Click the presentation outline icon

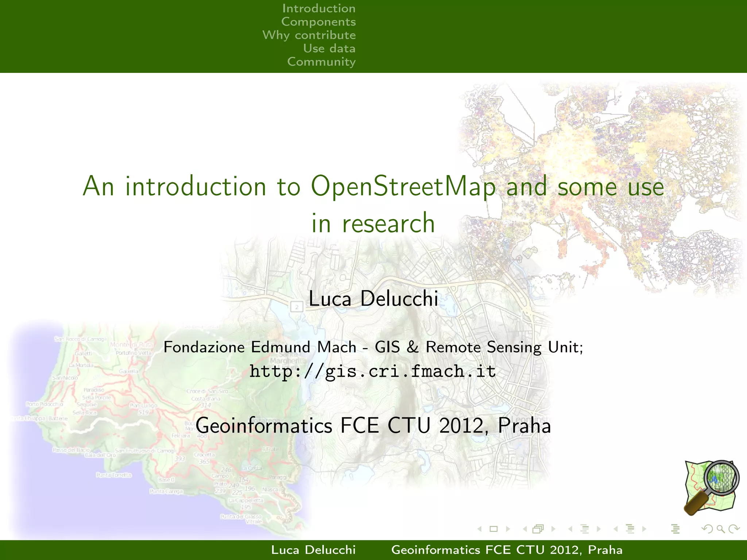coord(675,529)
